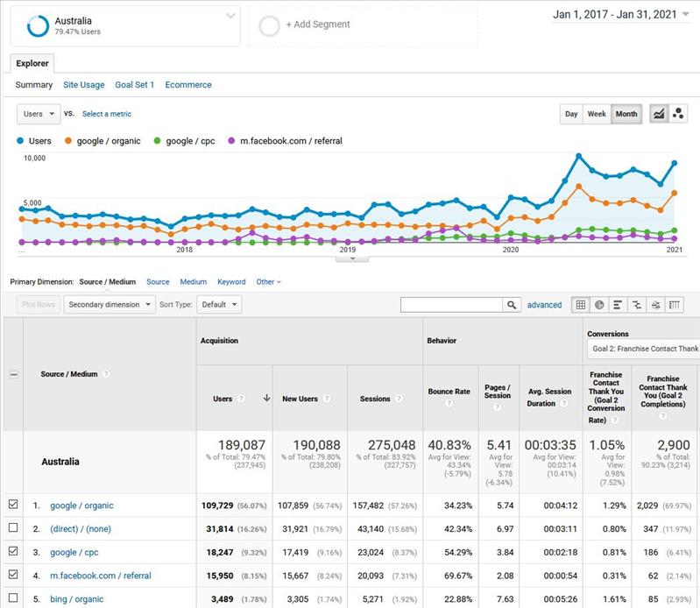Viewport: 700px width, 608px height.
Task: Set chart granularity to Week
Action: tap(597, 114)
